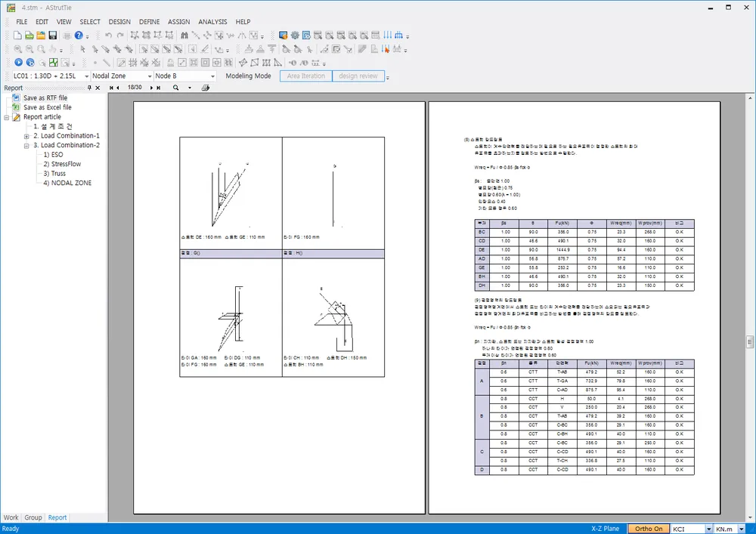Open the DESIGN menu
Screen dimensions: 756x534
tap(119, 22)
